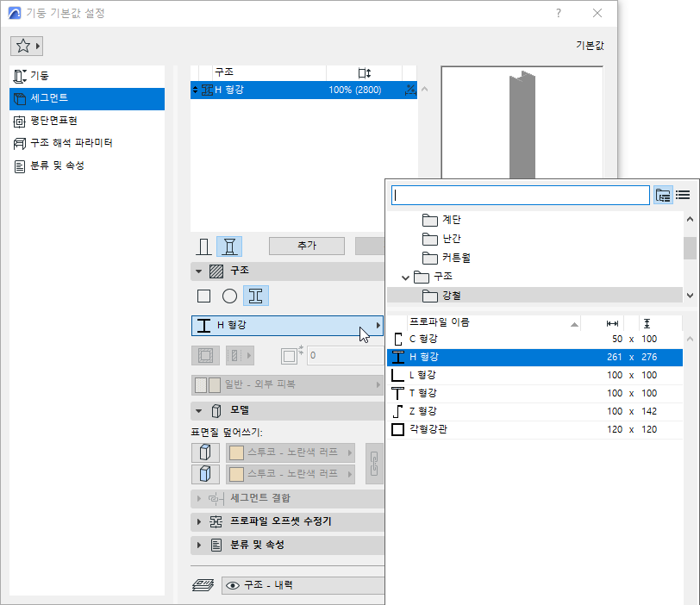The height and width of the screenshot is (605, 700).
Task: Click the profile search input field
Action: (x=521, y=196)
